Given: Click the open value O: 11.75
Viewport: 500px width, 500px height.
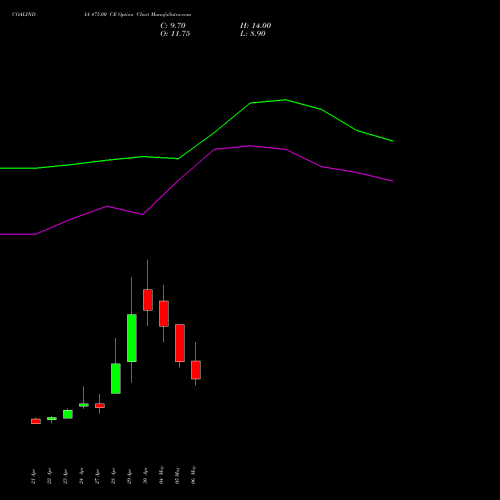Looking at the screenshot, I should click(175, 34).
